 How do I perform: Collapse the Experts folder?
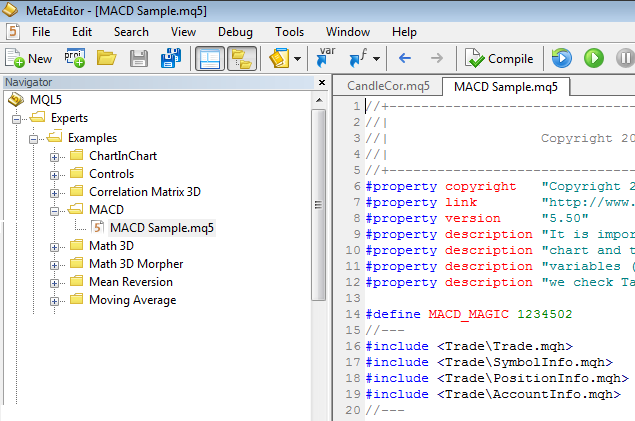click(16, 119)
